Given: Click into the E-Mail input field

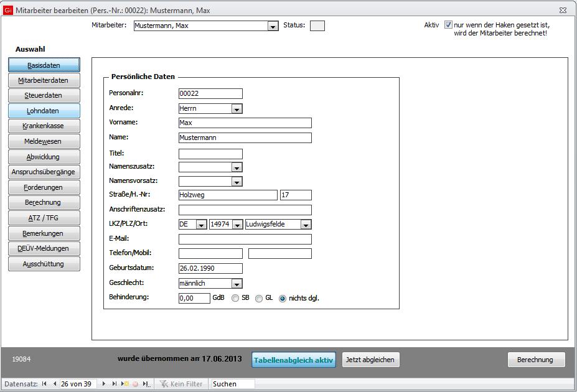Looking at the screenshot, I should pyautogui.click(x=245, y=239).
